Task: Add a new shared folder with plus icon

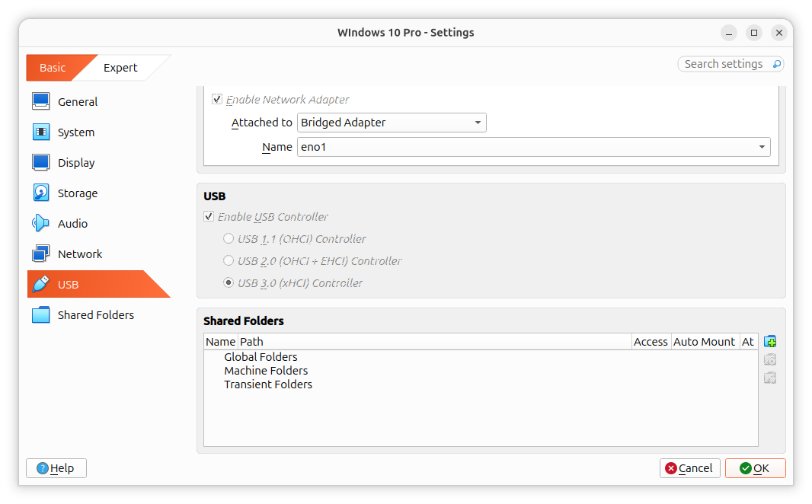Action: pyautogui.click(x=770, y=342)
